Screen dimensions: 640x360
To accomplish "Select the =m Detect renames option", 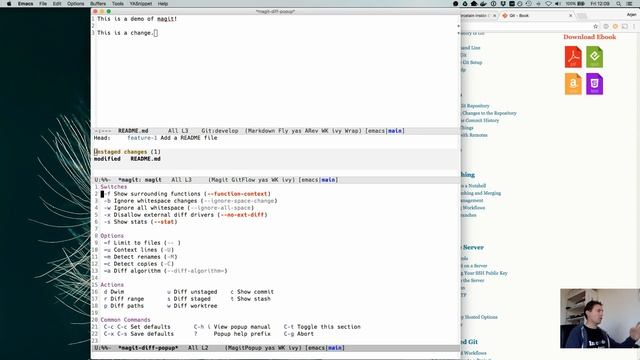I will [140, 257].
